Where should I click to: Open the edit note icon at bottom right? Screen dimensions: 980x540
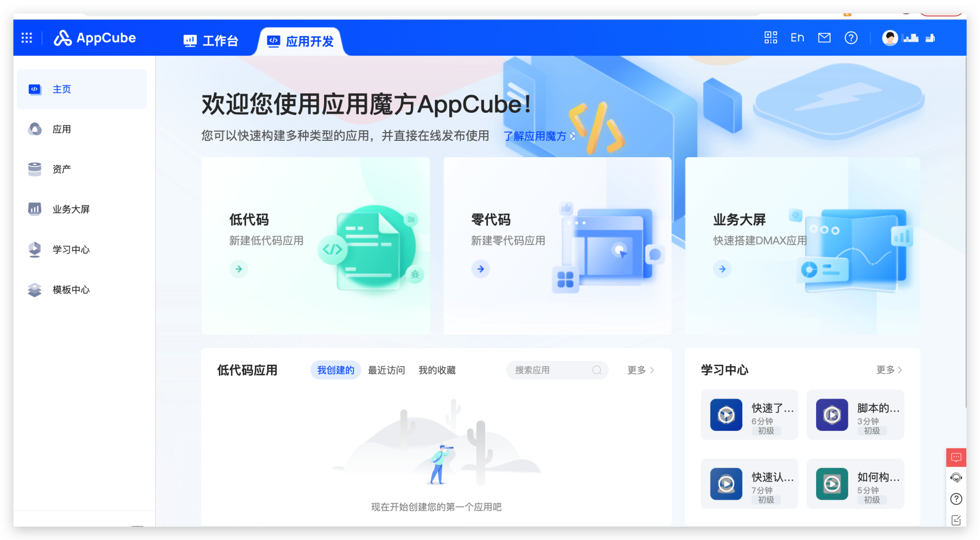956,520
